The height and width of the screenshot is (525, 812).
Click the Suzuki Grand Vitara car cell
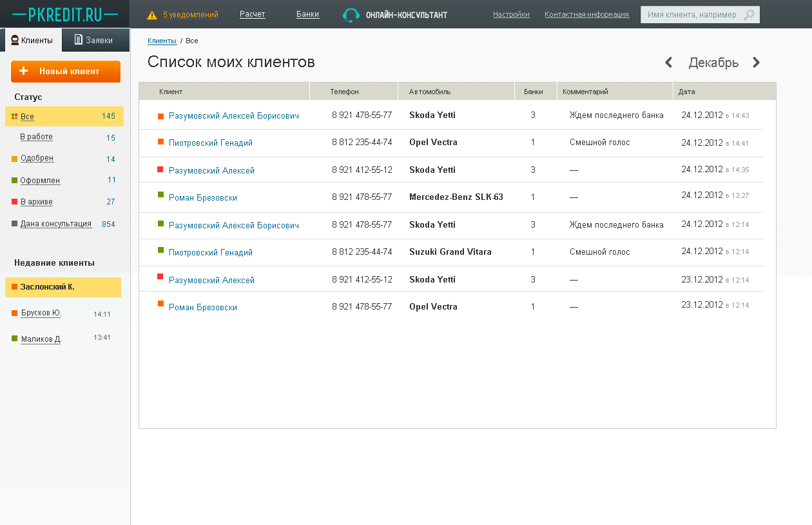[450, 252]
